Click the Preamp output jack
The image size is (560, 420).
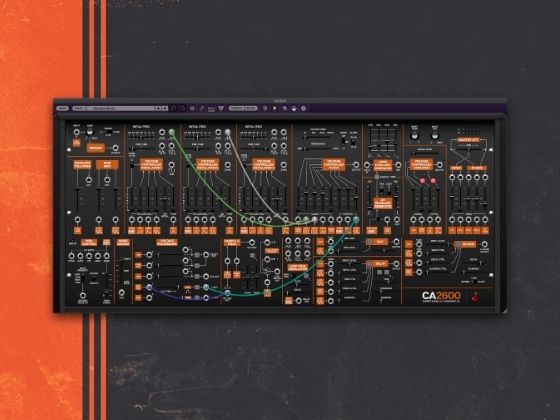click(115, 148)
